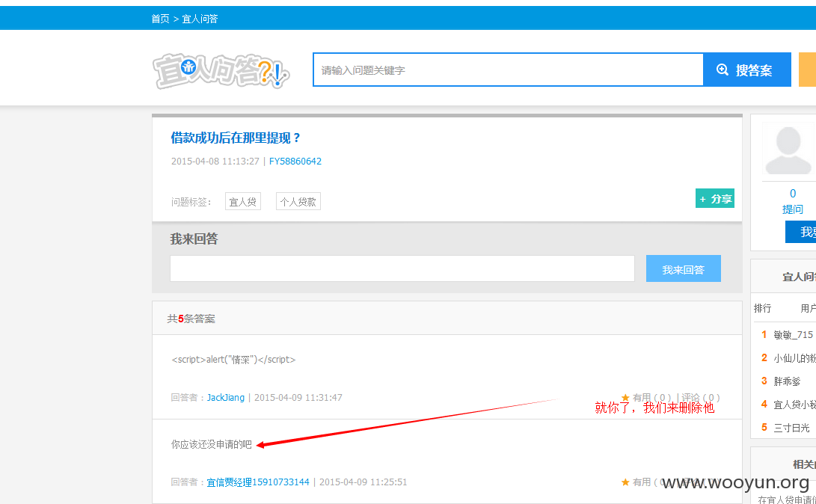Open answerer 宜信贾经理15910733144 profile
This screenshot has width=816, height=504.
click(x=258, y=482)
